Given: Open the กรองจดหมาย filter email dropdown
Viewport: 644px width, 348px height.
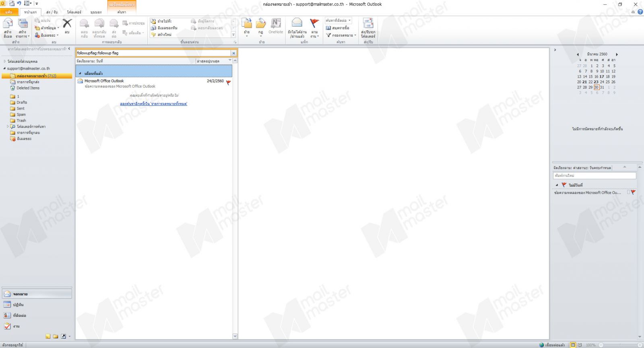Looking at the screenshot, I should 341,35.
